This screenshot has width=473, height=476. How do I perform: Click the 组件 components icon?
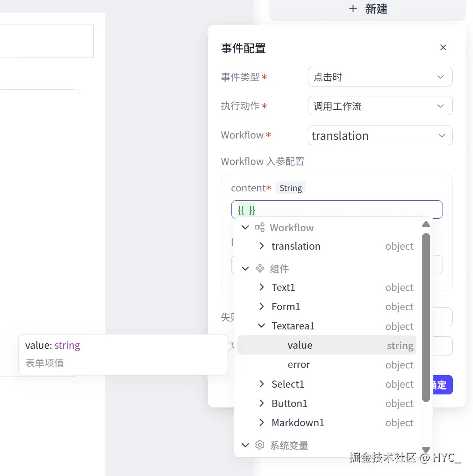pos(260,268)
